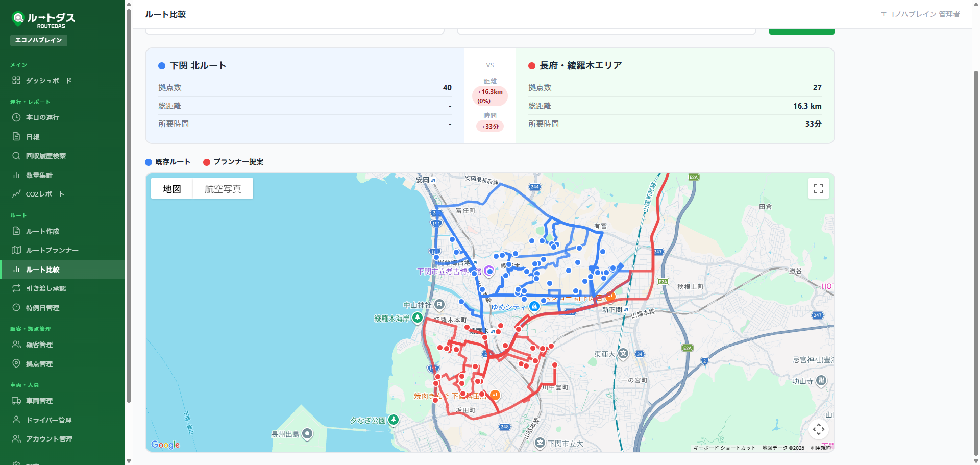This screenshot has height=465, width=980.
Task: Click 長州出島 map marker
Action: point(307,434)
